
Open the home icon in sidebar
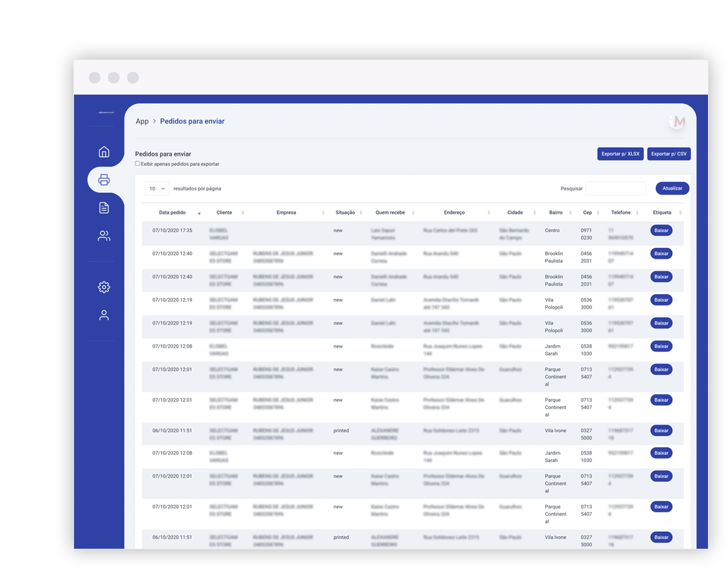[104, 152]
